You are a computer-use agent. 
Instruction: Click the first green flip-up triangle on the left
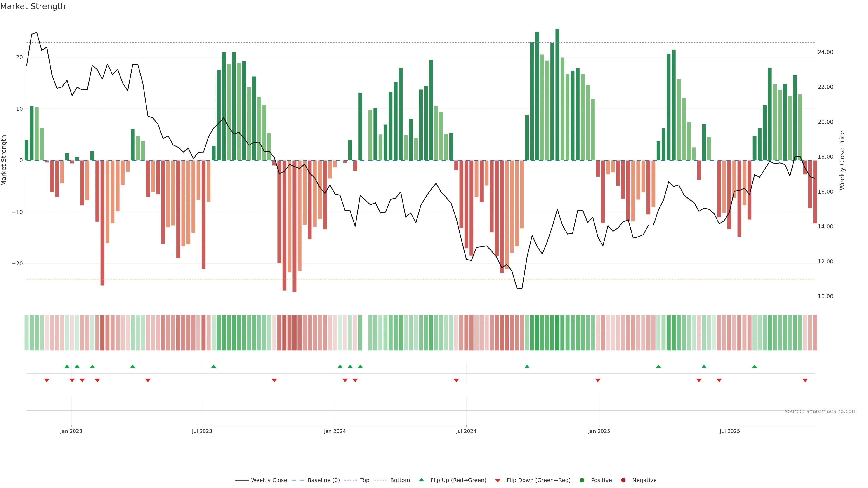point(67,366)
